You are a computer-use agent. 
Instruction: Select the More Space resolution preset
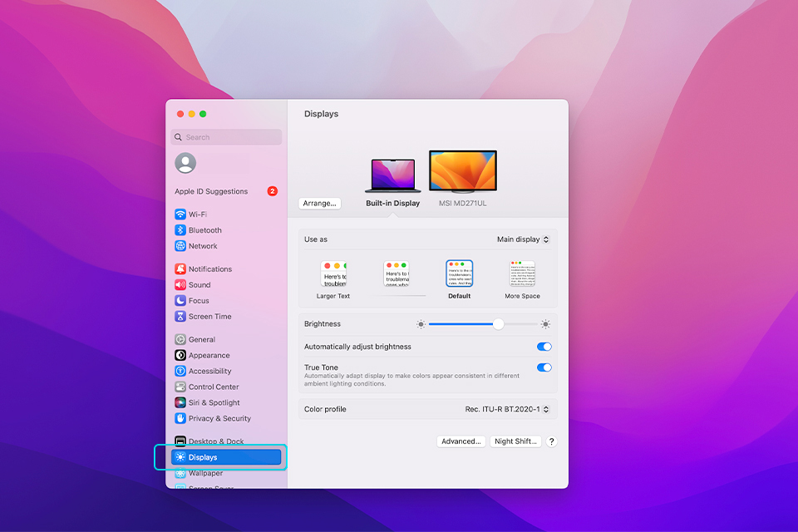522,274
